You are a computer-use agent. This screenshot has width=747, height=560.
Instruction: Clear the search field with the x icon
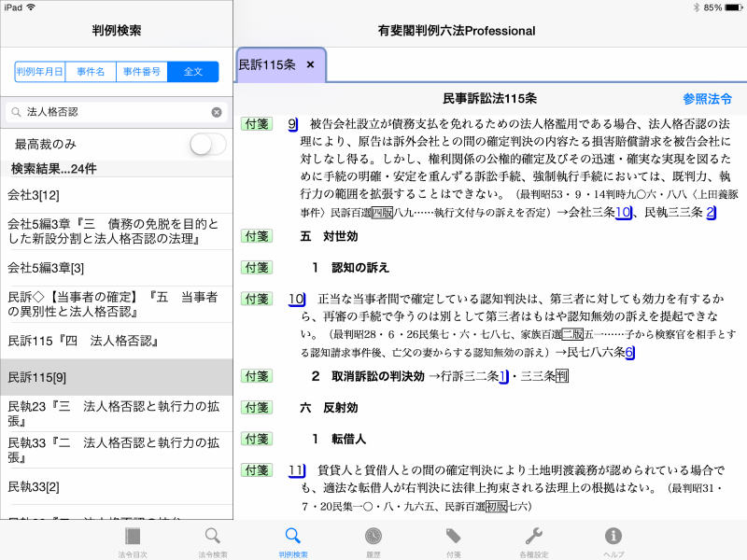point(217,112)
